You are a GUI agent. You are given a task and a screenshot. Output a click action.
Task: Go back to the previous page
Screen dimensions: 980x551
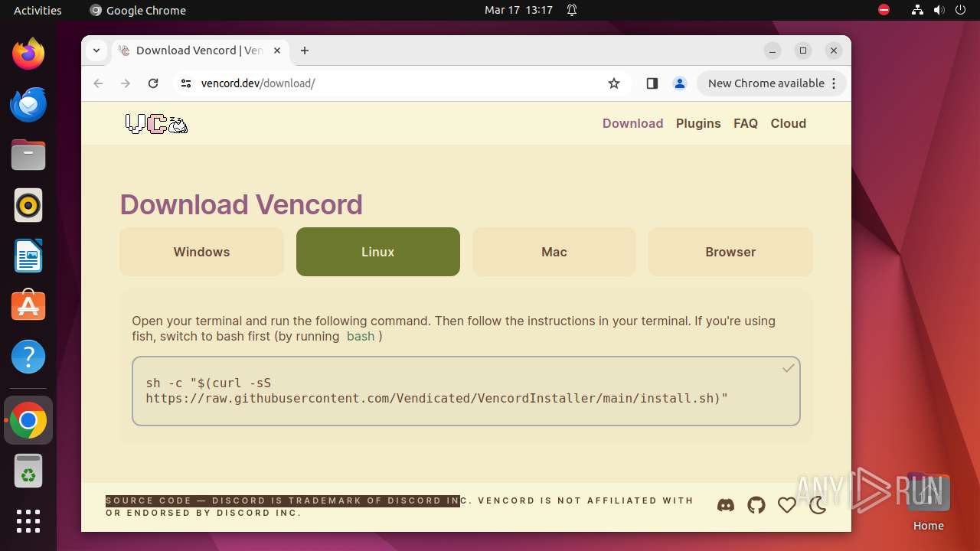(98, 83)
